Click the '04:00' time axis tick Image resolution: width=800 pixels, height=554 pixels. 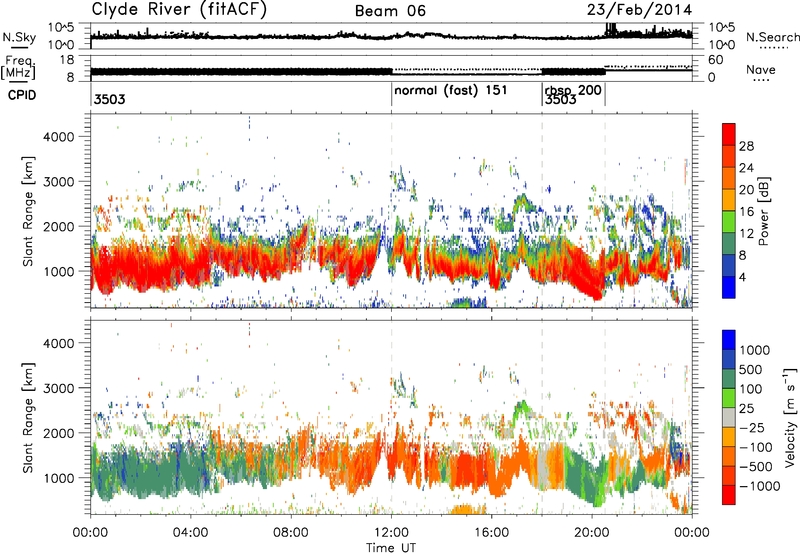tap(191, 533)
